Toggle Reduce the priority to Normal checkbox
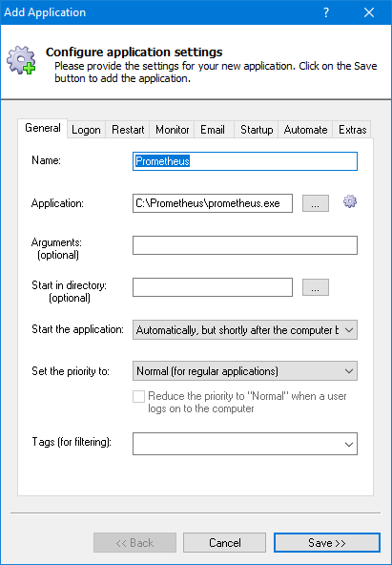Screen dimensions: 392x565 pos(138,396)
